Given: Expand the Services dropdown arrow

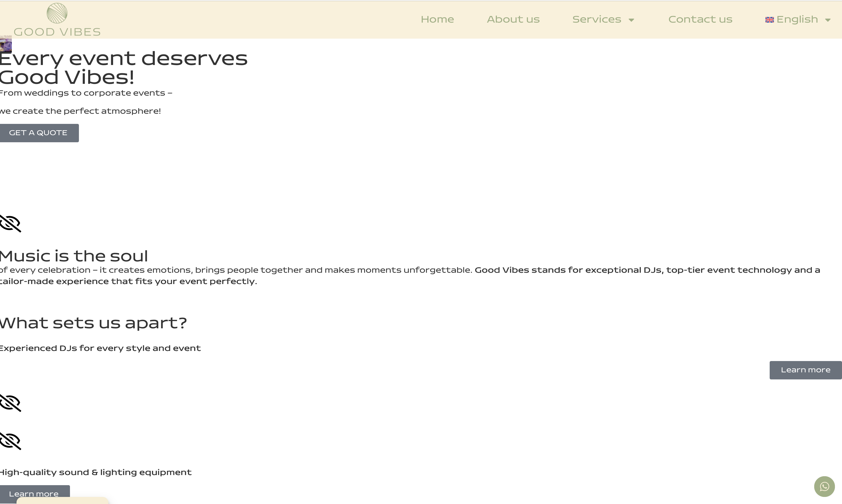Looking at the screenshot, I should click(x=631, y=20).
